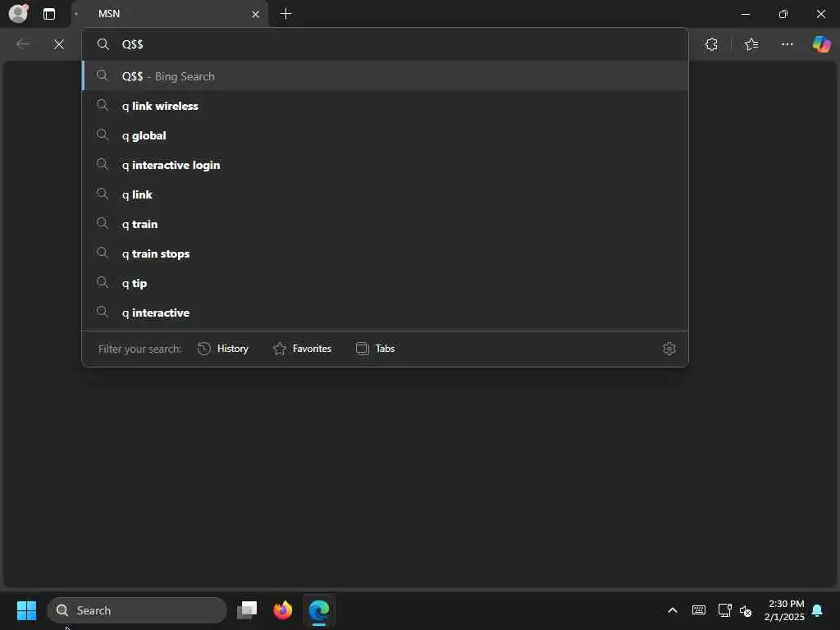Open the Edge profile avatar
Viewport: 840px width, 630px height.
(18, 13)
